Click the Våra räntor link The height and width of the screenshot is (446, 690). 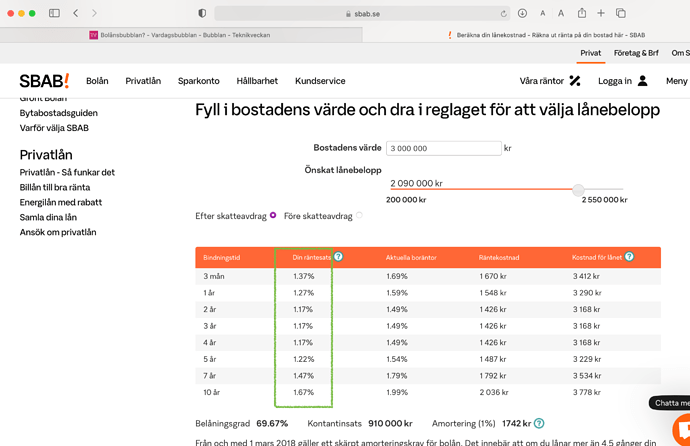click(x=542, y=81)
